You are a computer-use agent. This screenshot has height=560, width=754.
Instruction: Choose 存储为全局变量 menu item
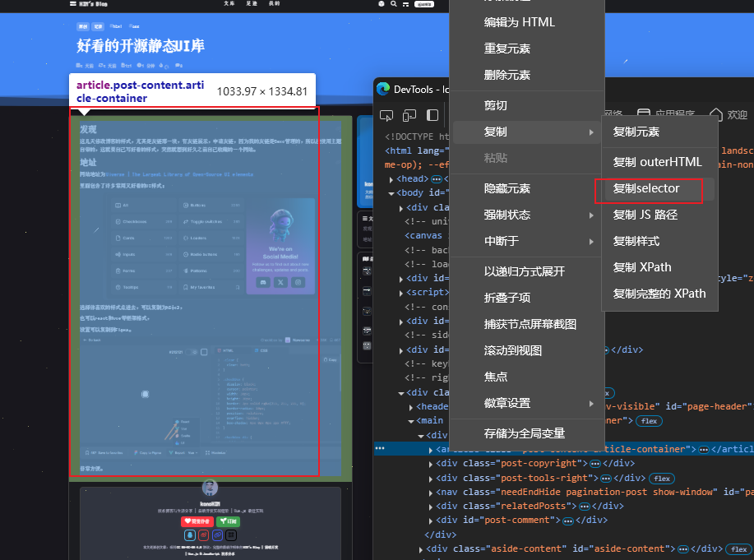(526, 433)
